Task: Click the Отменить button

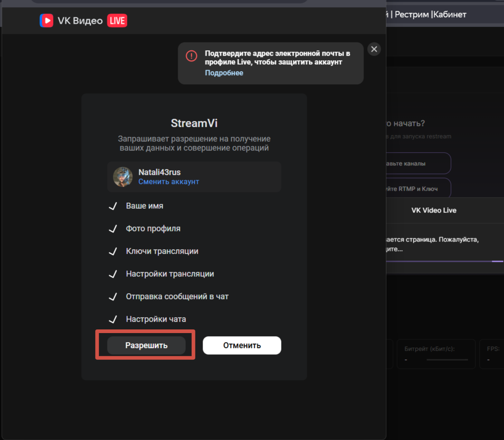Action: tap(242, 345)
